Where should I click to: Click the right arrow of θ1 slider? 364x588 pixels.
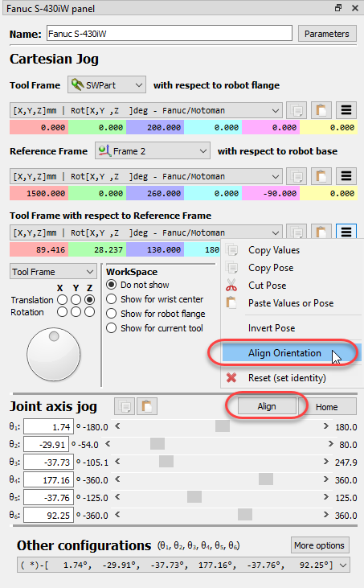click(325, 426)
